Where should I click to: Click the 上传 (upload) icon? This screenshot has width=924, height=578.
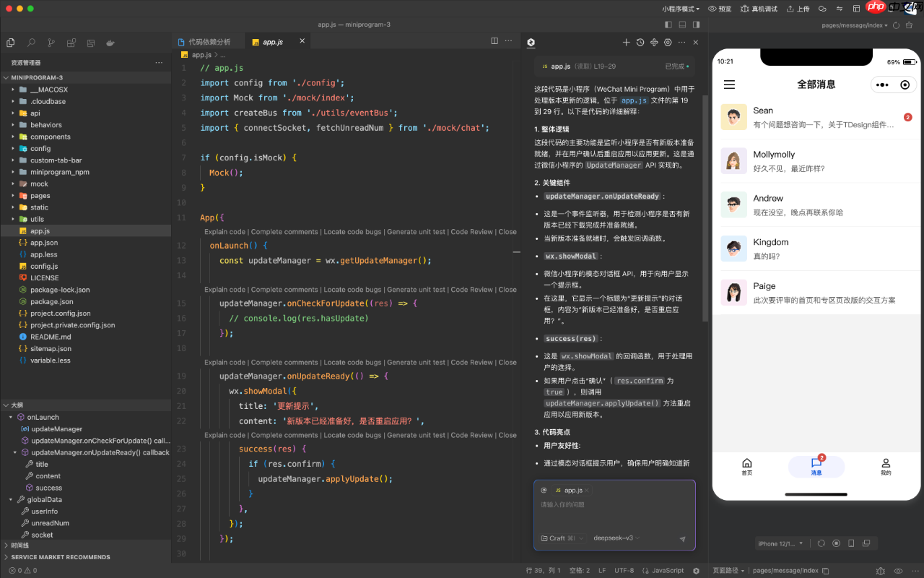tap(790, 9)
